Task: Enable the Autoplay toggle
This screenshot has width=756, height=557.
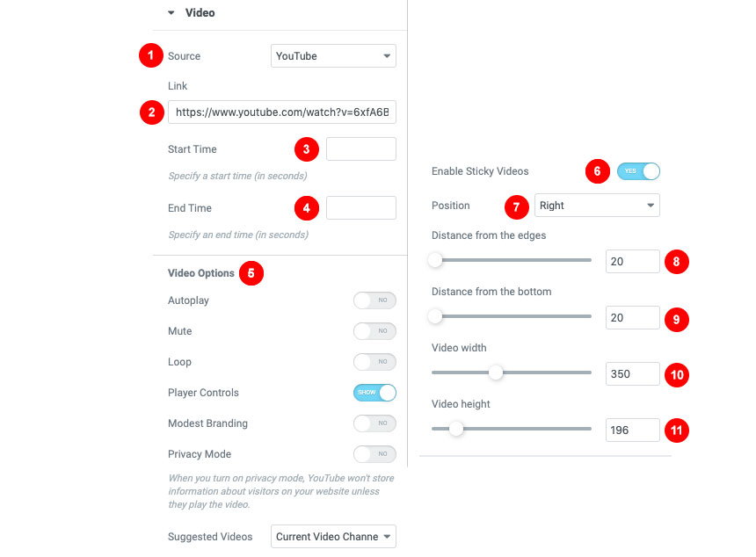Action: 374,300
